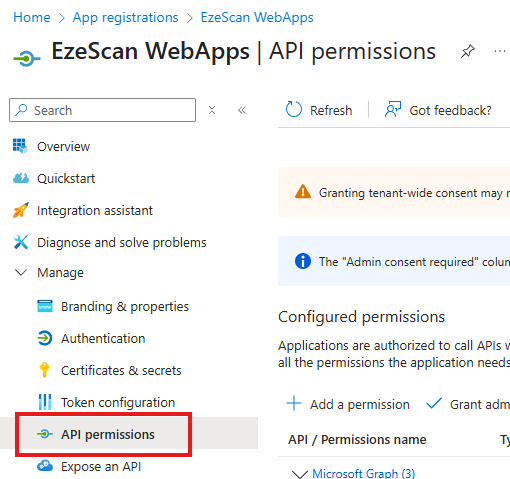510x479 pixels.
Task: Focus the sidebar Search field
Action: pos(102,110)
